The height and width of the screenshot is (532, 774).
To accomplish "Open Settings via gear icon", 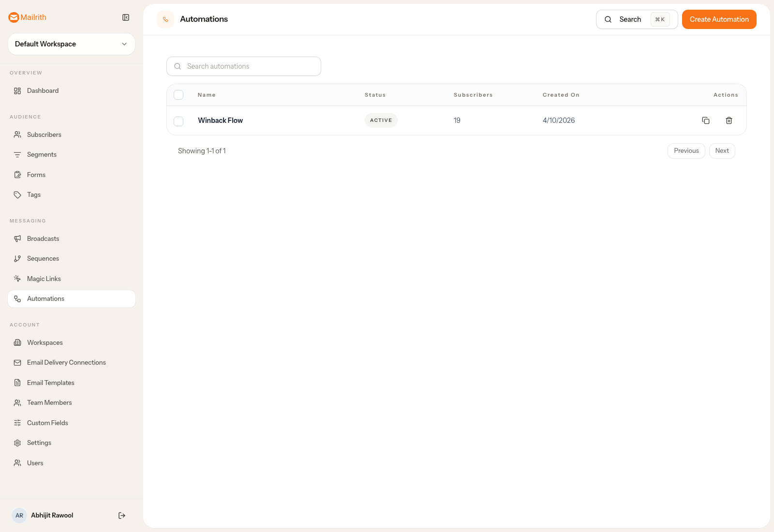I will 18,443.
